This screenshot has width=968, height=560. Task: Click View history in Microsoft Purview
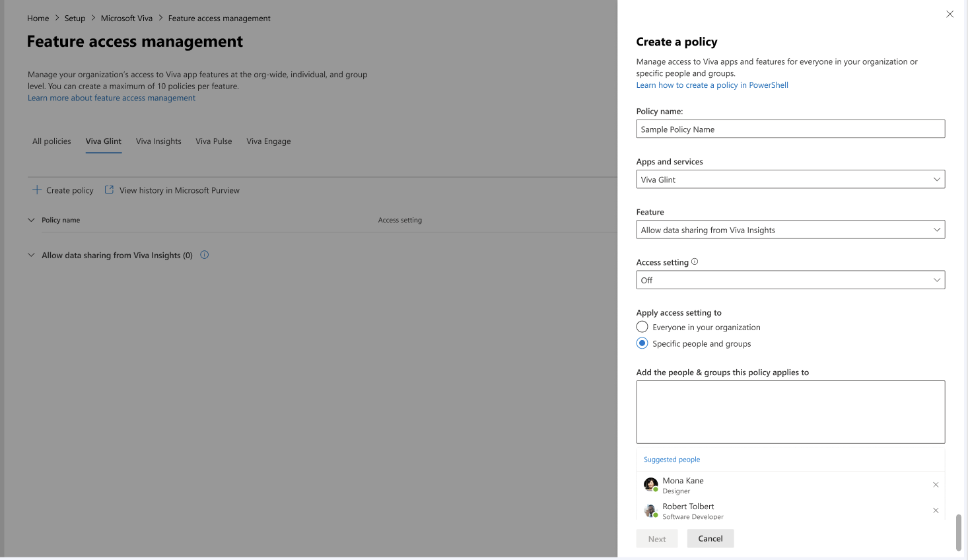click(172, 190)
